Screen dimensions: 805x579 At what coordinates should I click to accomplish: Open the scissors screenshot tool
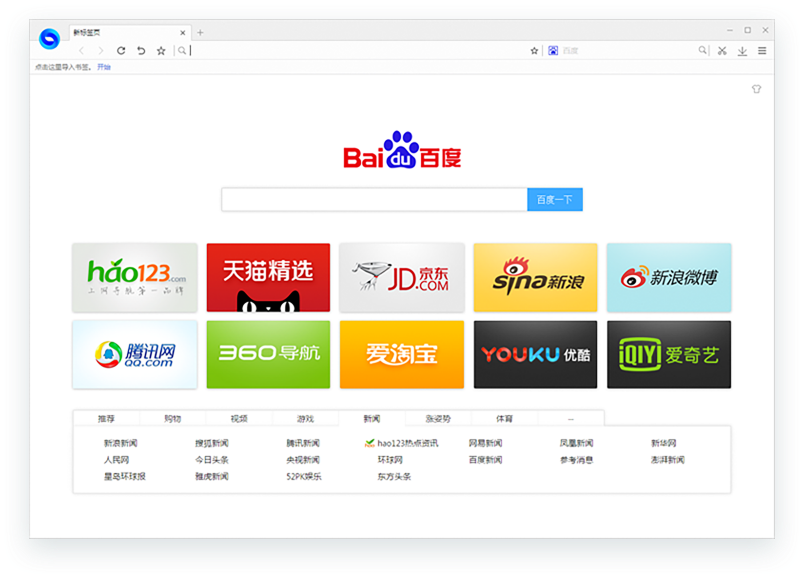coord(722,50)
